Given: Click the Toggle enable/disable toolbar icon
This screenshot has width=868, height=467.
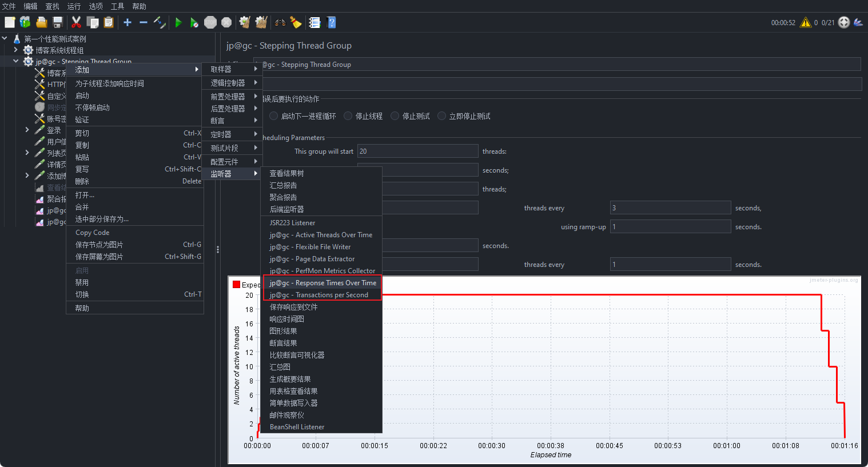Looking at the screenshot, I should [160, 22].
